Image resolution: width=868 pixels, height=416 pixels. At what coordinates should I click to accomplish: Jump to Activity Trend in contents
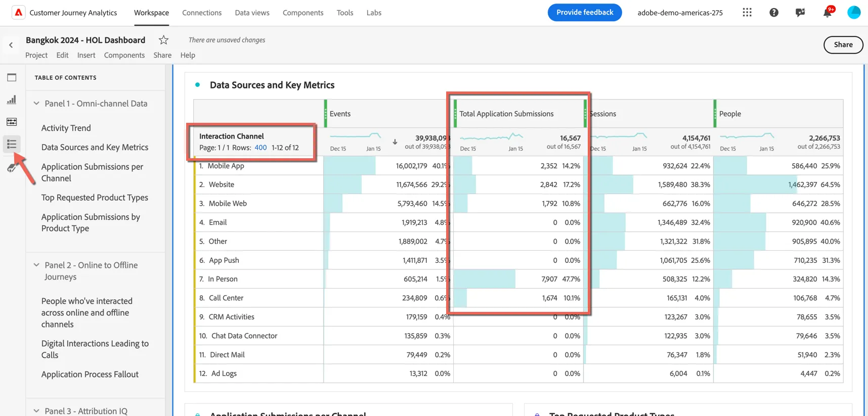pos(66,128)
